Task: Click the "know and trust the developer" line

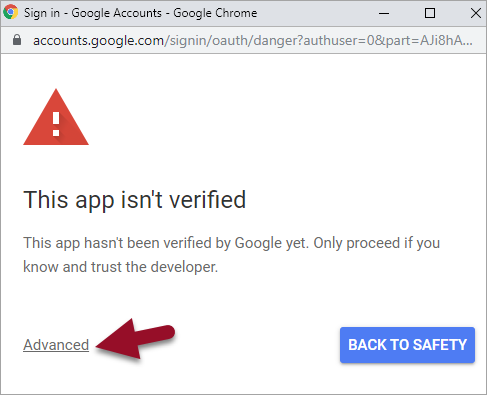Action: pos(120,267)
